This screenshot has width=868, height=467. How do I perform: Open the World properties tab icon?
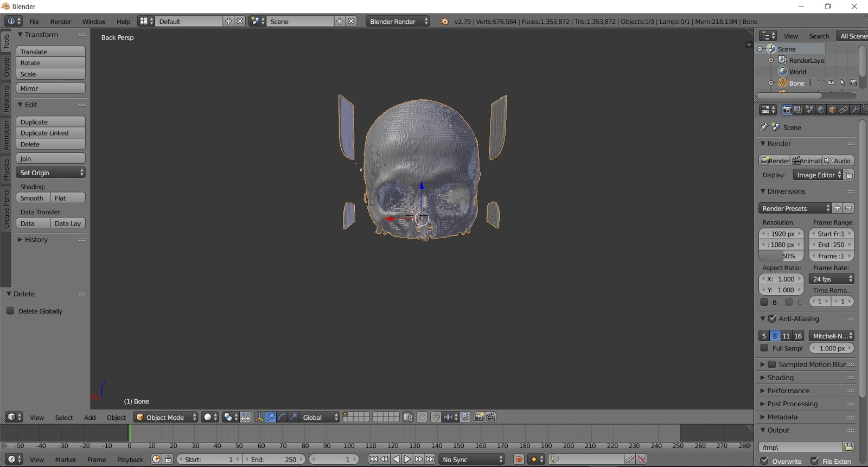pyautogui.click(x=821, y=110)
